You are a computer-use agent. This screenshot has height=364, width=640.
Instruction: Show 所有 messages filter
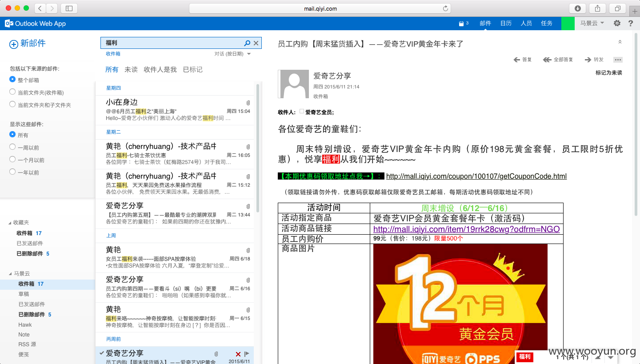[112, 69]
